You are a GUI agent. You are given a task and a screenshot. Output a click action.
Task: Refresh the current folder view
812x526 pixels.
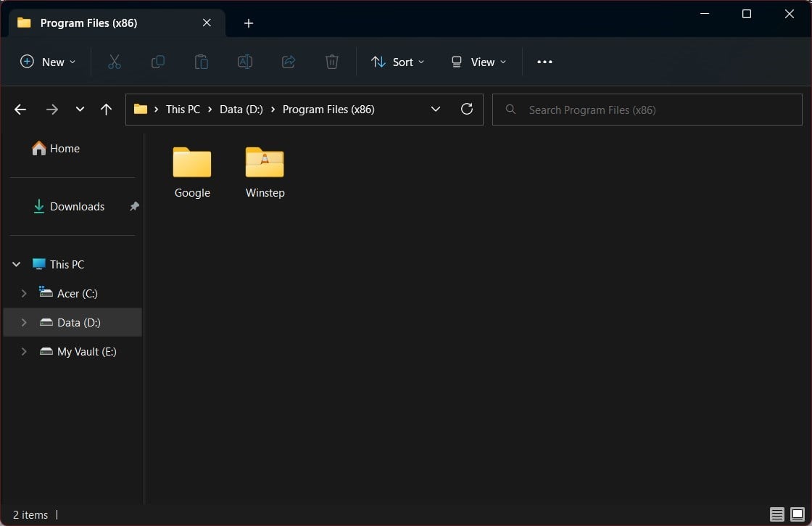(x=467, y=109)
